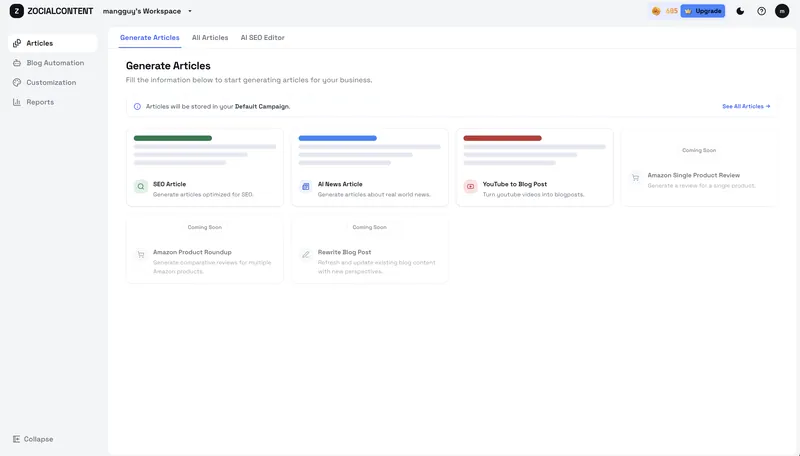This screenshot has width=800, height=456.
Task: Follow the See All Articles link
Action: tap(746, 107)
